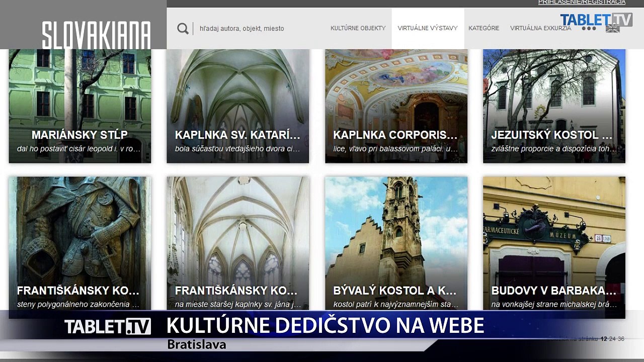Screen dimensions: 644x362
Task: Switch language via the UK flag icon
Action: tap(613, 28)
